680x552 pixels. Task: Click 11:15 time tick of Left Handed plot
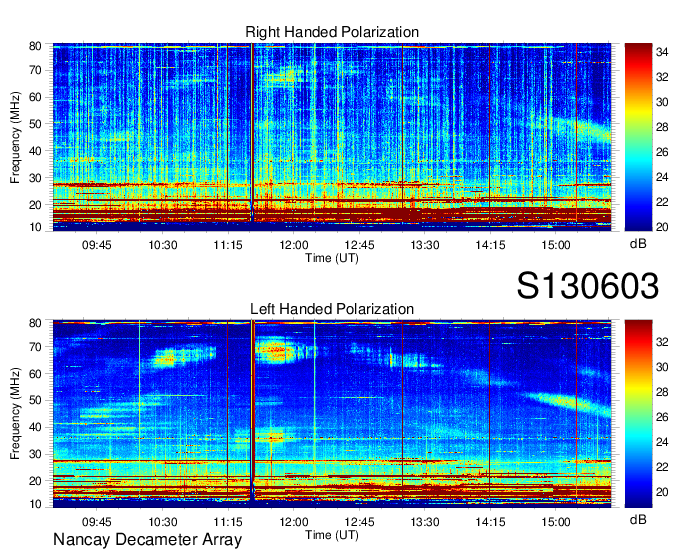228,522
